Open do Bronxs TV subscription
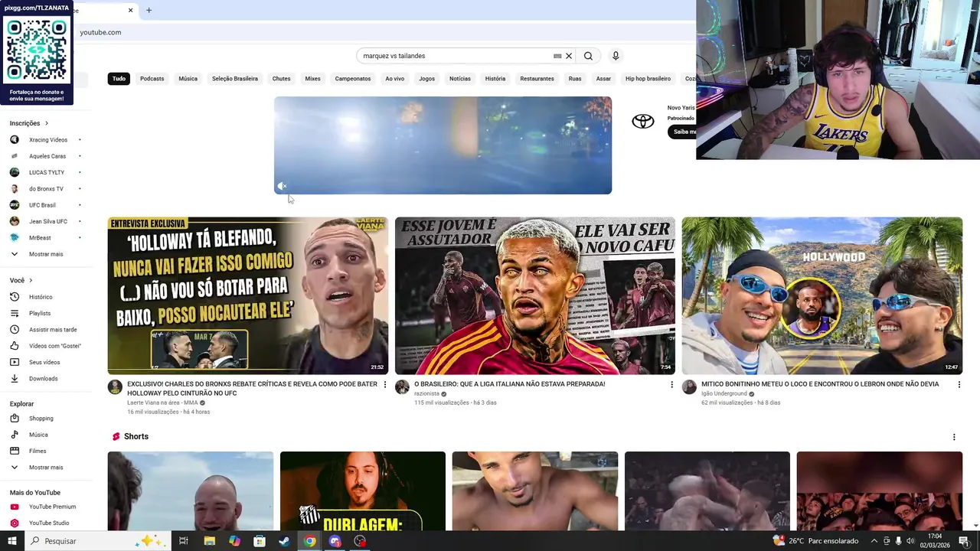 click(x=44, y=189)
